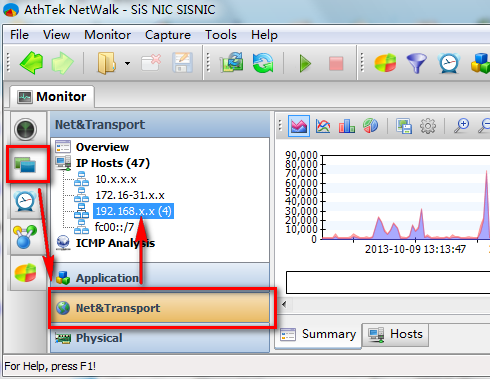
Task: Click the green back arrow icon
Action: [x=32, y=63]
